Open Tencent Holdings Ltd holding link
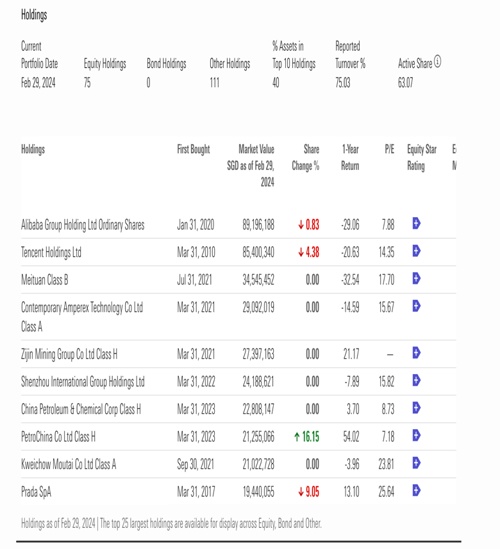 51,252
